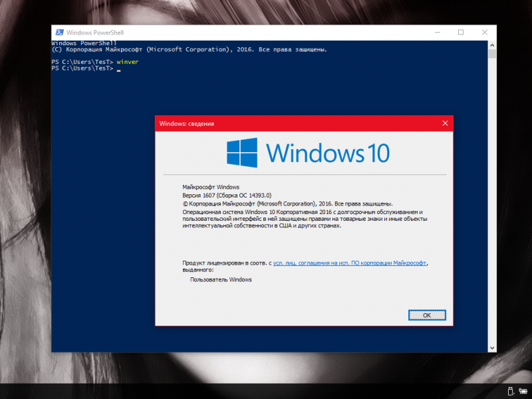Close the Windows PowerShell window
532x399 pixels.
(485, 32)
